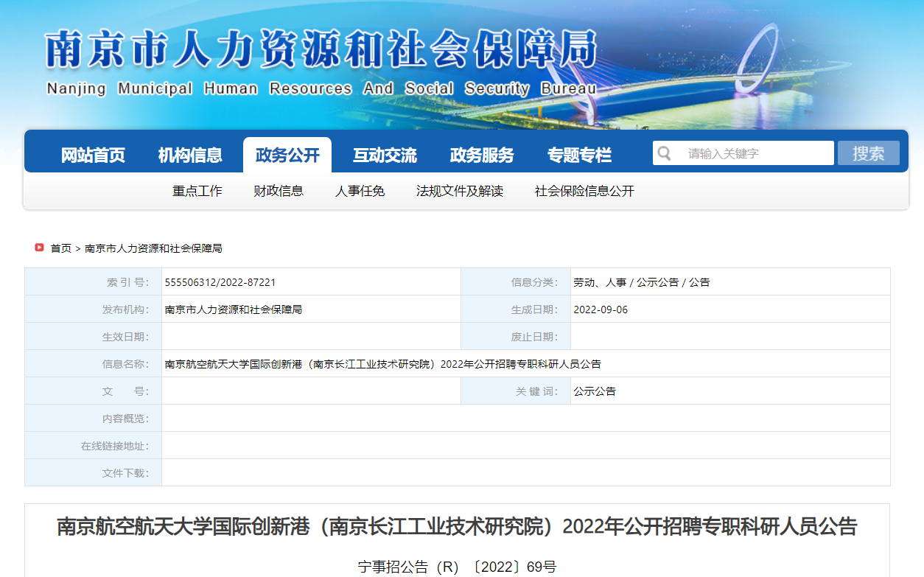Image resolution: width=924 pixels, height=577 pixels.
Task: Open the 政务服务 menu item
Action: click(x=482, y=155)
